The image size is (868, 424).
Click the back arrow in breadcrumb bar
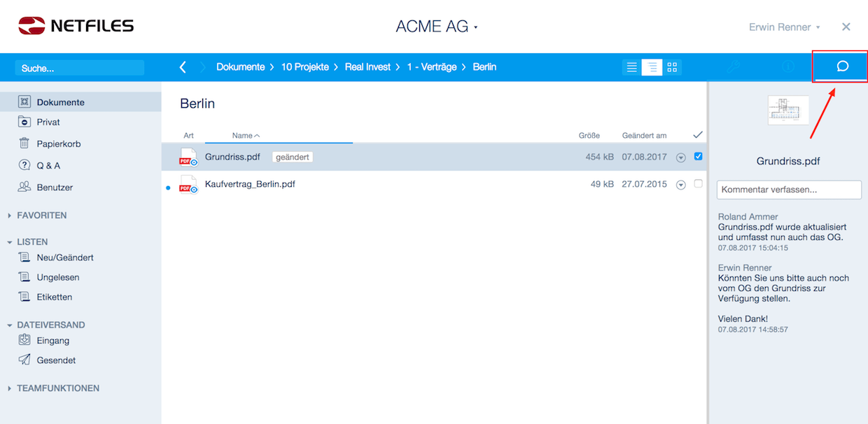[x=183, y=67]
